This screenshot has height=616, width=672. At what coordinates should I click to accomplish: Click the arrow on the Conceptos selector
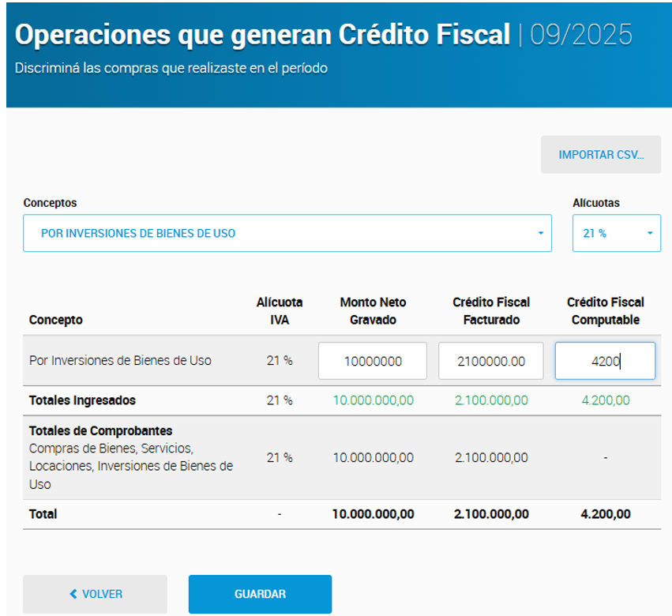coord(540,234)
